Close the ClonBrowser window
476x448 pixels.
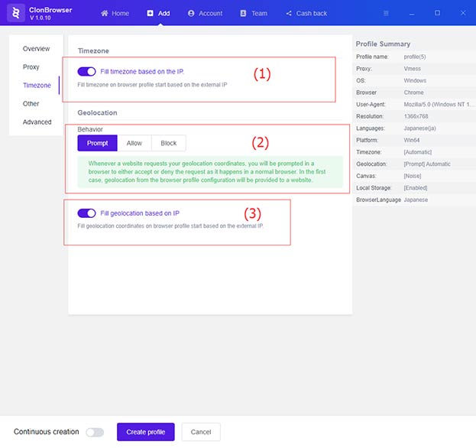click(463, 13)
